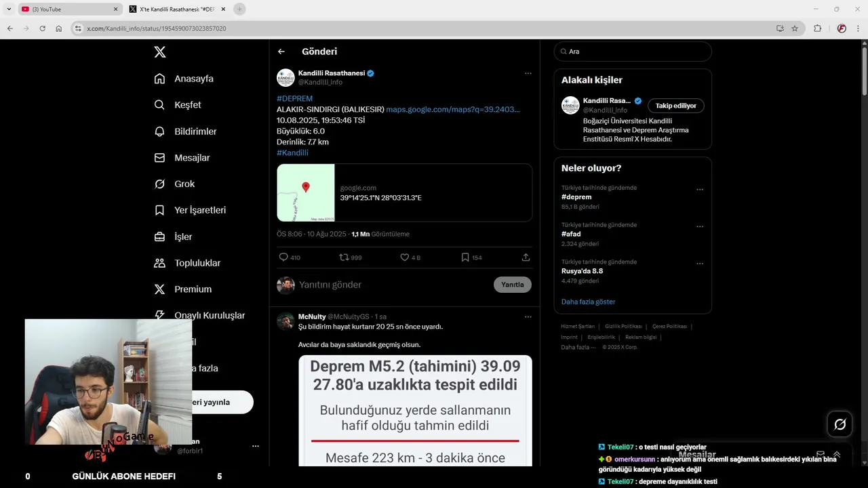
Task: Go back with the Gönderi arrow
Action: click(281, 52)
